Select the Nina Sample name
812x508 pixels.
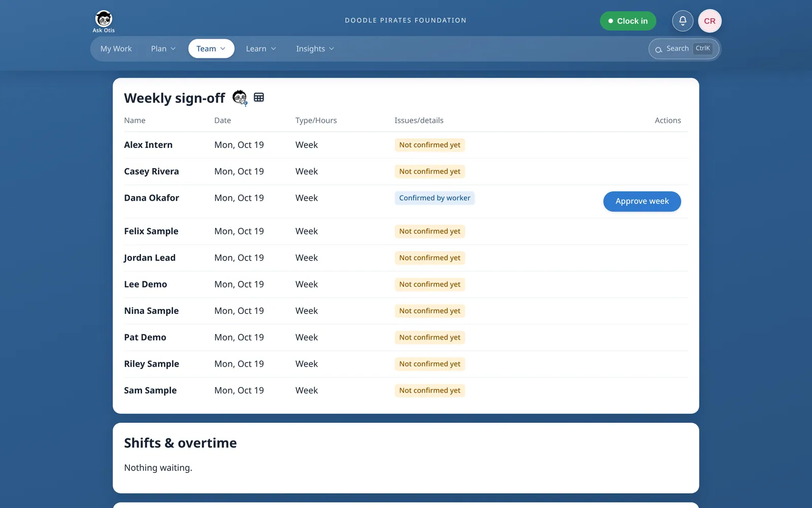(151, 310)
